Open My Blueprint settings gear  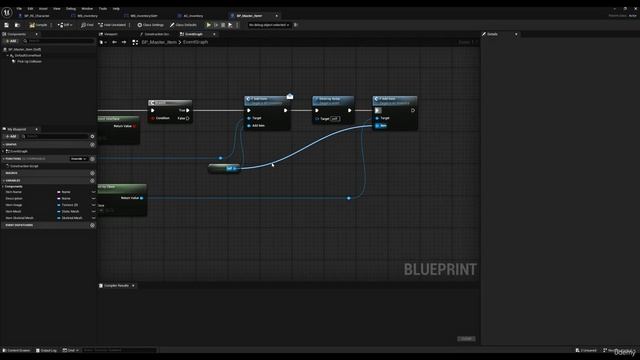tap(92, 136)
